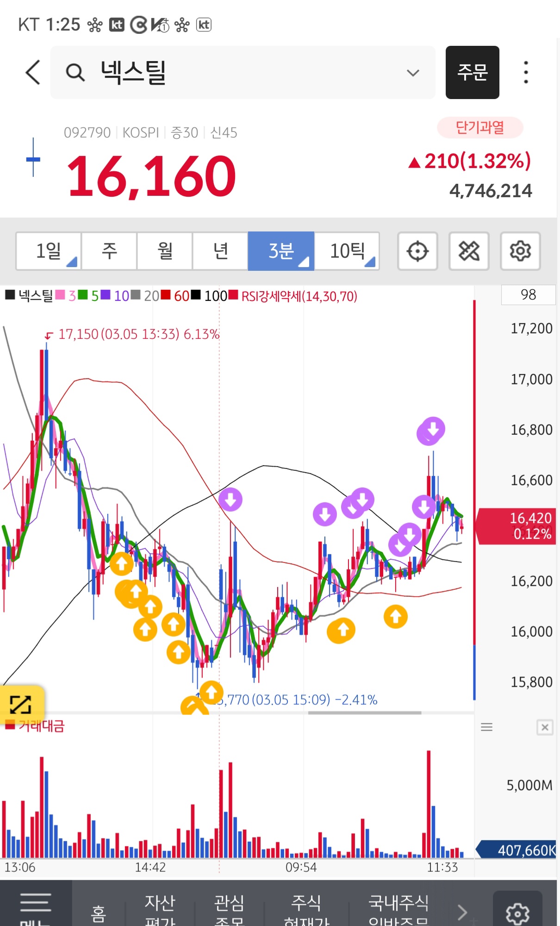
Task: Open 관심종목 in bottom navigation
Action: [229, 911]
